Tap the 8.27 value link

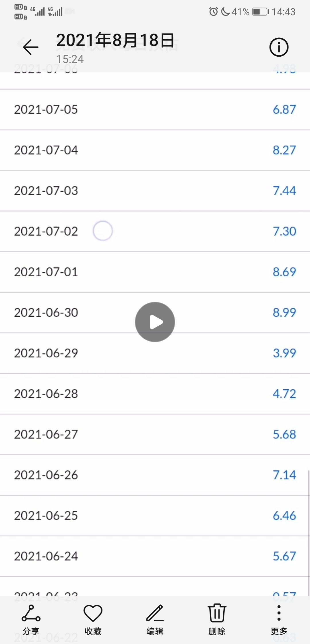pos(284,150)
